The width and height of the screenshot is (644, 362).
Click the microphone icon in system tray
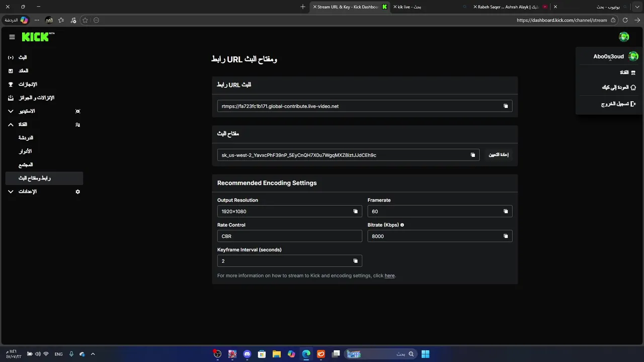(x=71, y=354)
